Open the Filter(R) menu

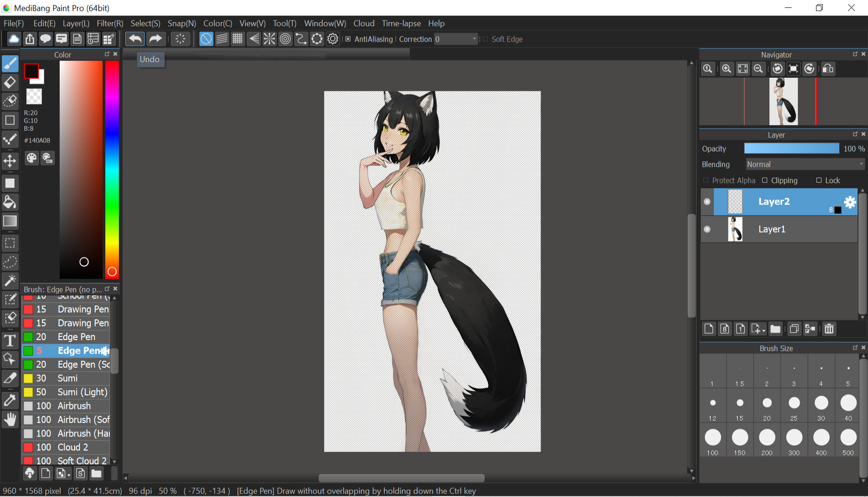click(110, 24)
